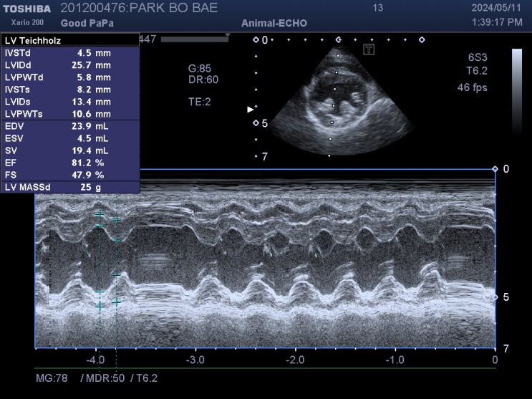The height and width of the screenshot is (399, 532).
Task: Click the T marker icon above sector image
Action: click(x=369, y=49)
